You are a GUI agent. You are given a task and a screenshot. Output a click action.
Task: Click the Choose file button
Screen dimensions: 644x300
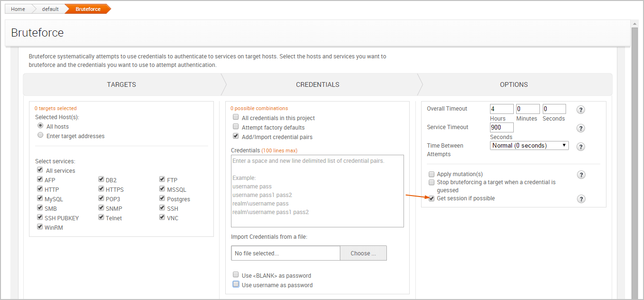click(x=363, y=253)
